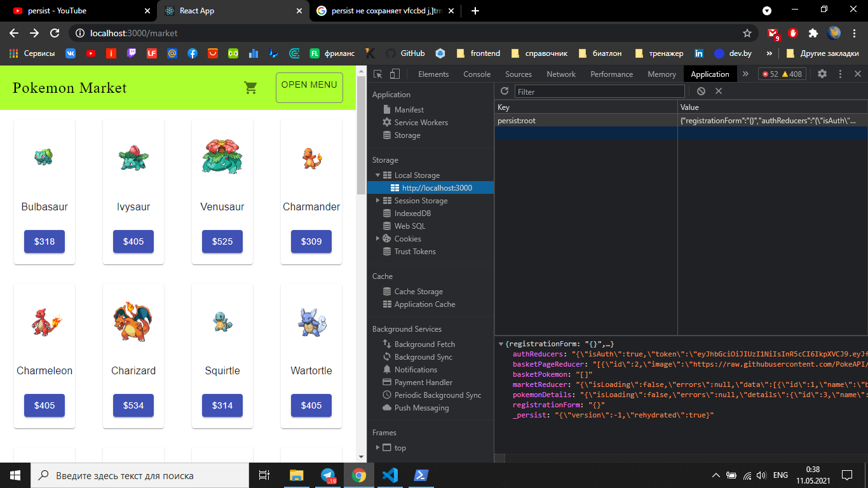Open Background Sync service
Viewport: 868px width, 488px height.
[423, 357]
